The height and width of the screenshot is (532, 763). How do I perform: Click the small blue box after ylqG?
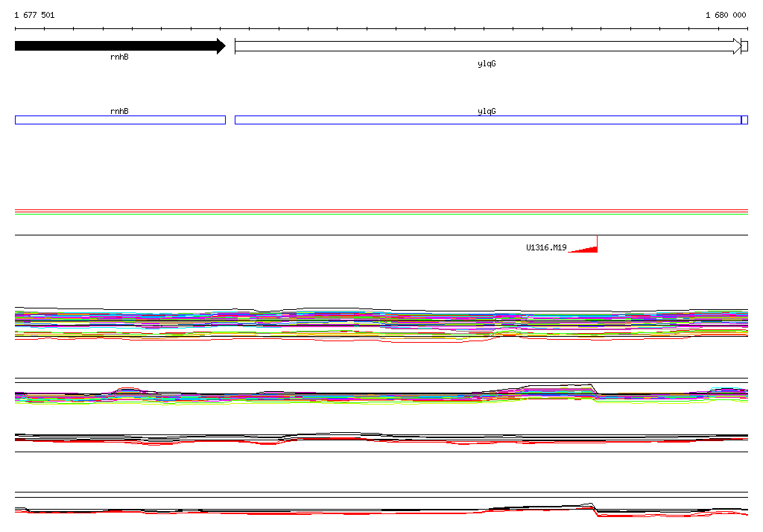(x=744, y=120)
